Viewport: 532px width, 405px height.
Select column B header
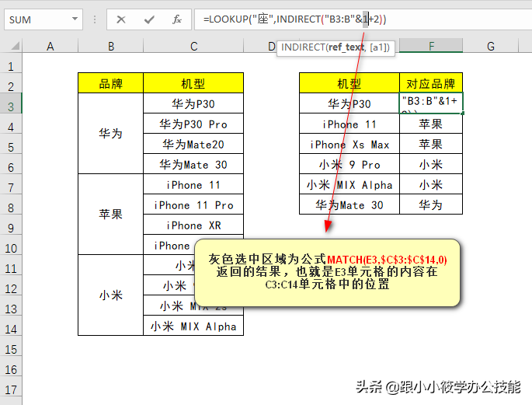pos(110,46)
